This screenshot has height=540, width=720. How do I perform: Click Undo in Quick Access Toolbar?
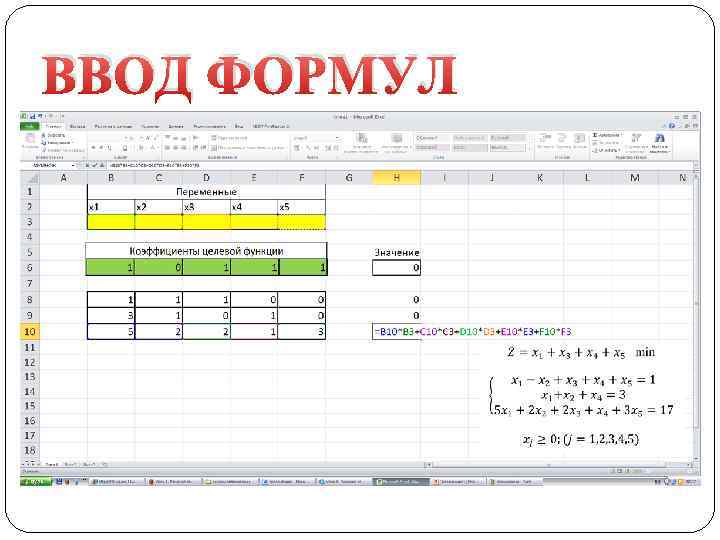pos(41,117)
